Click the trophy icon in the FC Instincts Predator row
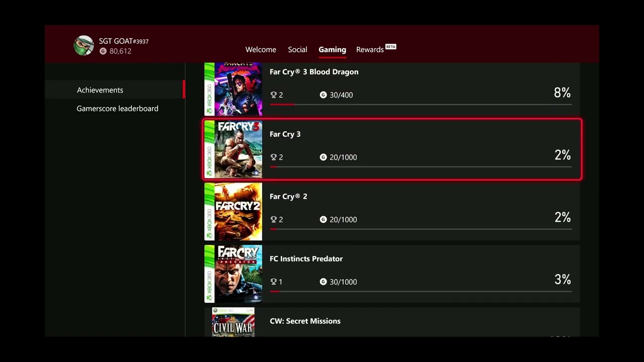Viewport: 644px width, 362px height. 274,282
